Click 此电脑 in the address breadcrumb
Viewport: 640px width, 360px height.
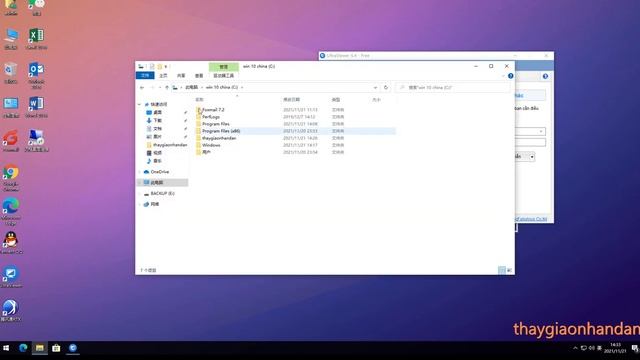[x=191, y=87]
